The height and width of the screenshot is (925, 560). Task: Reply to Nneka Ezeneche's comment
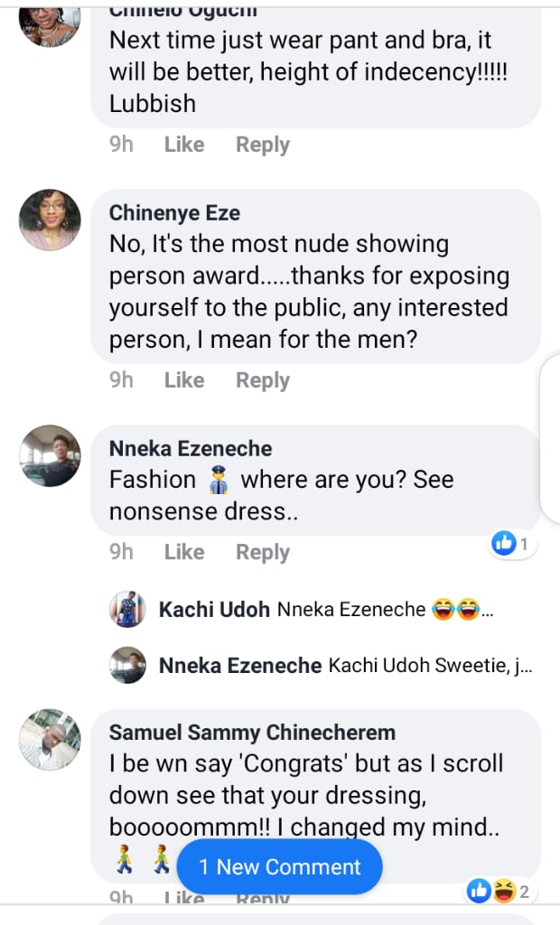click(x=263, y=552)
